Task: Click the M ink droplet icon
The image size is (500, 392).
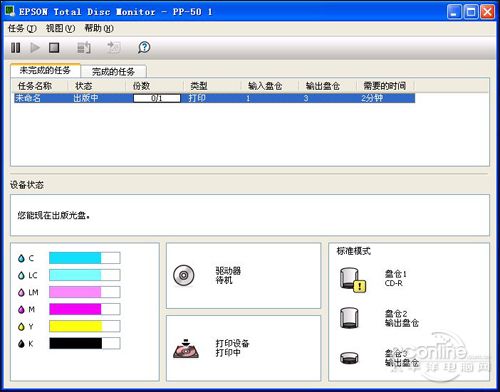Action: (x=21, y=309)
